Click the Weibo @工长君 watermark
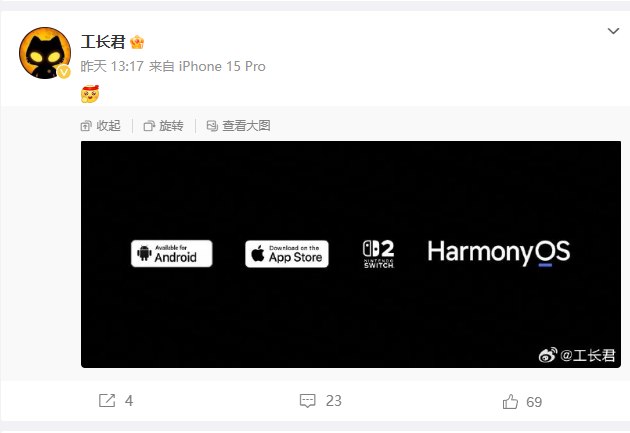The height and width of the screenshot is (433, 630). tap(577, 355)
